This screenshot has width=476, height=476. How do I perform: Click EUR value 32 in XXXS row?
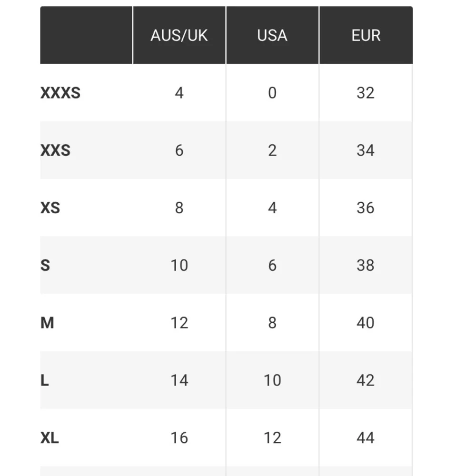pos(366,93)
